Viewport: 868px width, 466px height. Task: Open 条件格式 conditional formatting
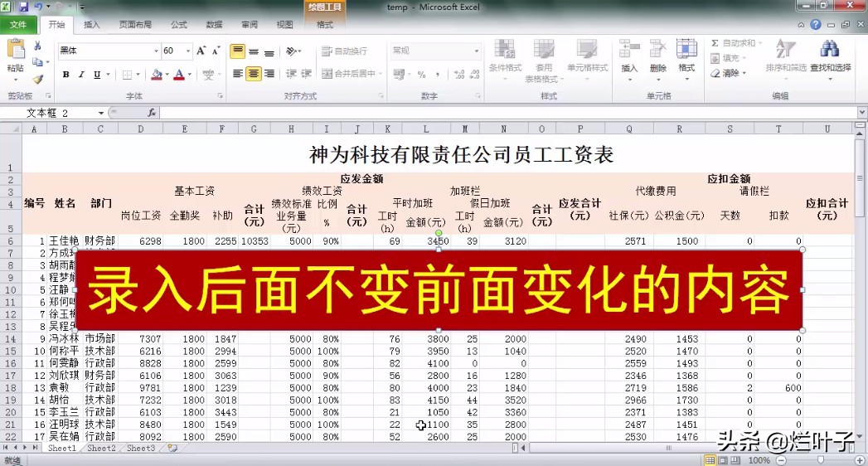click(x=506, y=59)
